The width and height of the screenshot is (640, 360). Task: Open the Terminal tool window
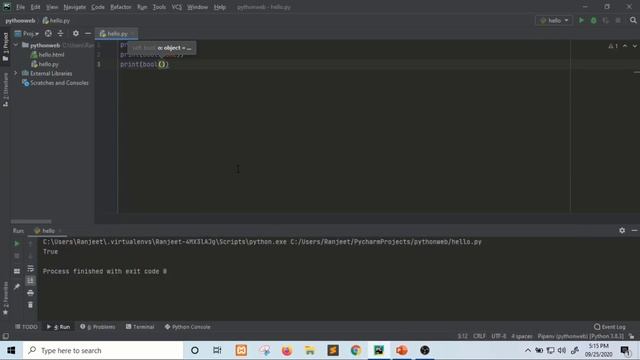point(140,327)
